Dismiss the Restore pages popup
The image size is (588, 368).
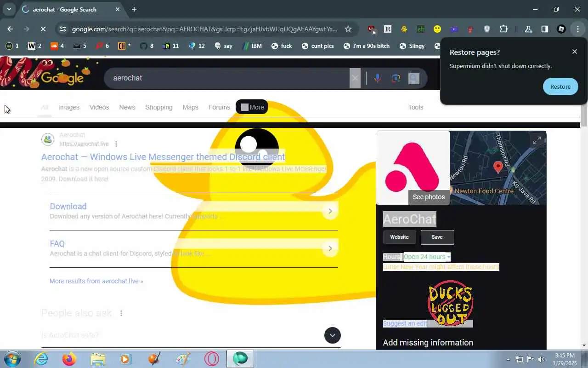pyautogui.click(x=574, y=52)
